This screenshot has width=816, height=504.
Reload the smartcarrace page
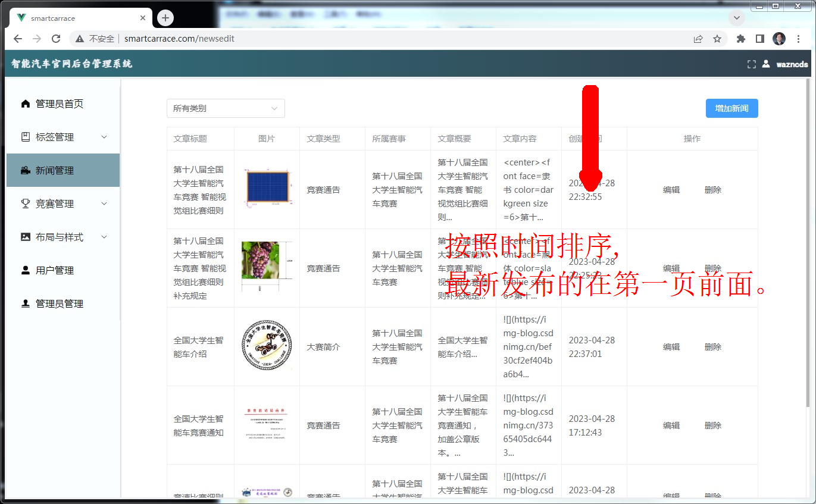click(56, 39)
